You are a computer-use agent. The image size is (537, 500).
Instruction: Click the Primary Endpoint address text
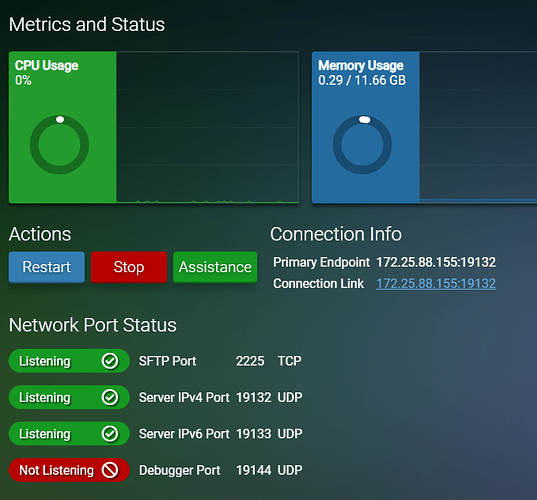[436, 262]
